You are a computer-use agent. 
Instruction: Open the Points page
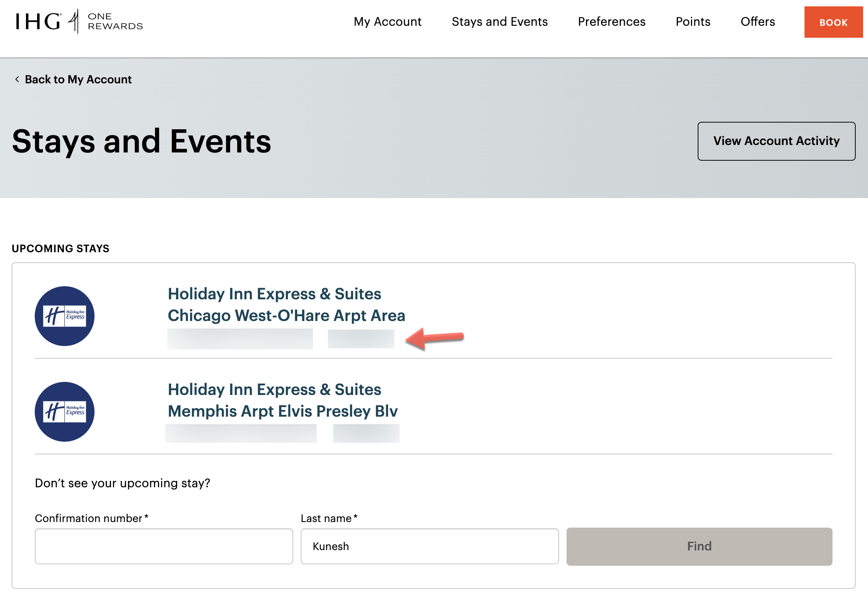coord(693,22)
